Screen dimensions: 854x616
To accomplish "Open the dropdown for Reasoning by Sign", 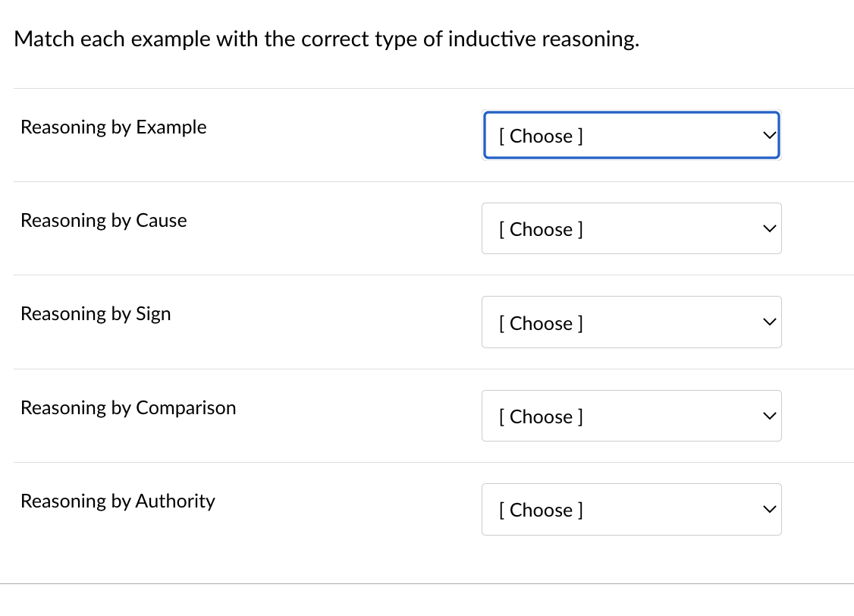I will point(632,322).
